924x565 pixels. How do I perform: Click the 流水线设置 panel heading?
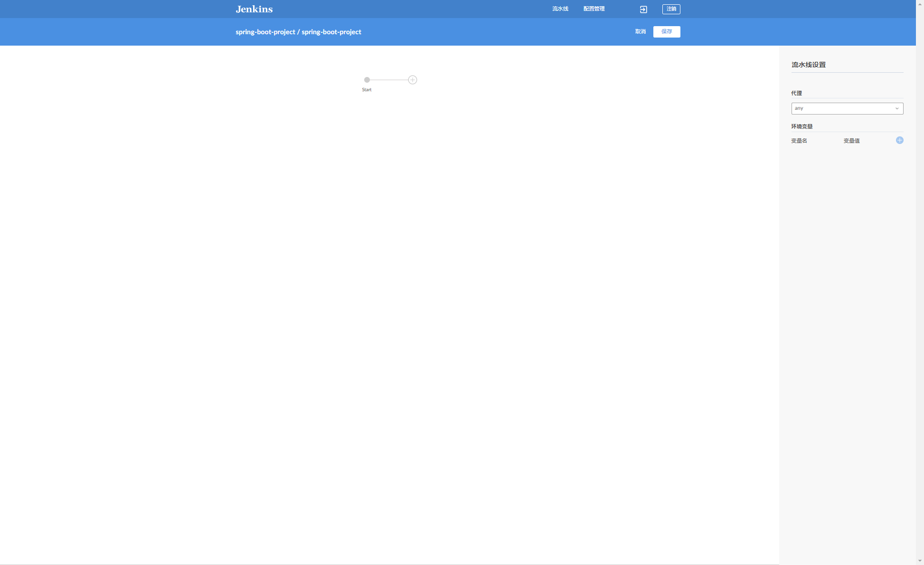[808, 65]
